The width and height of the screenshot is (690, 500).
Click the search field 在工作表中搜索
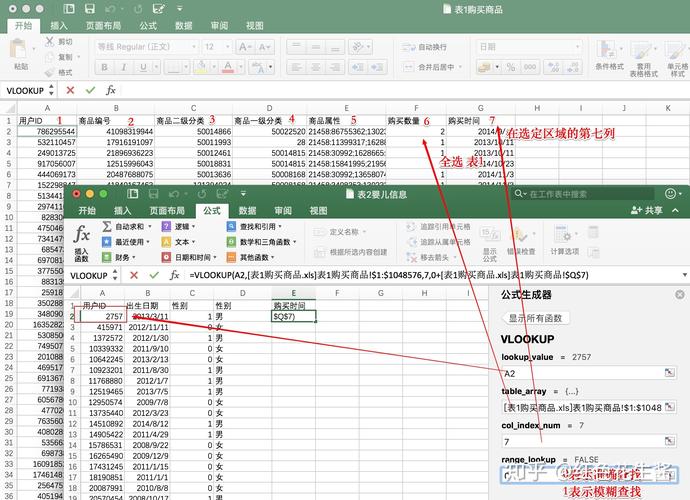[583, 194]
